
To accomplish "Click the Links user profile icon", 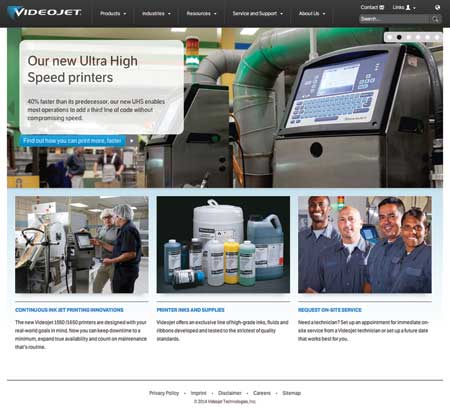I will [408, 7].
